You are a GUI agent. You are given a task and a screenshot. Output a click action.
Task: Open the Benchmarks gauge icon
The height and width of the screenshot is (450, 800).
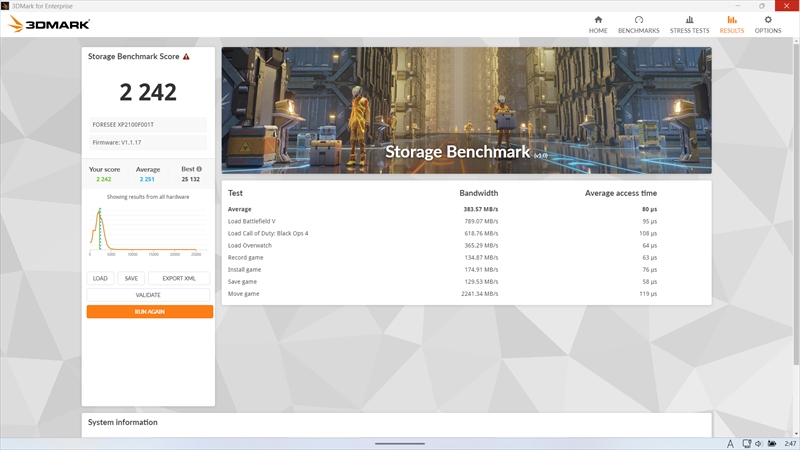(x=638, y=20)
